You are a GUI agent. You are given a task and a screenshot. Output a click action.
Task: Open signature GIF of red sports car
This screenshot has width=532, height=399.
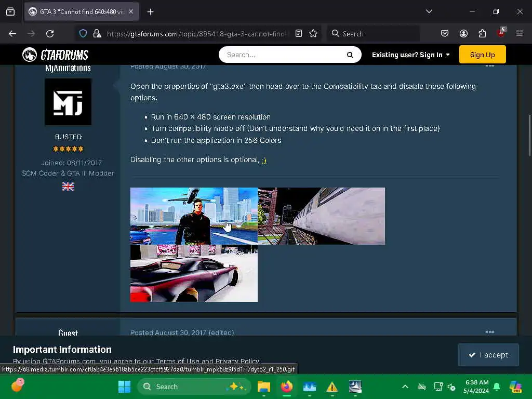pos(194,273)
